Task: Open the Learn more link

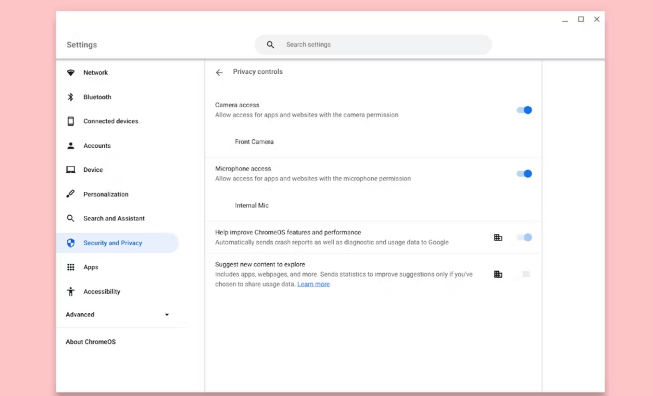Action: [x=314, y=284]
